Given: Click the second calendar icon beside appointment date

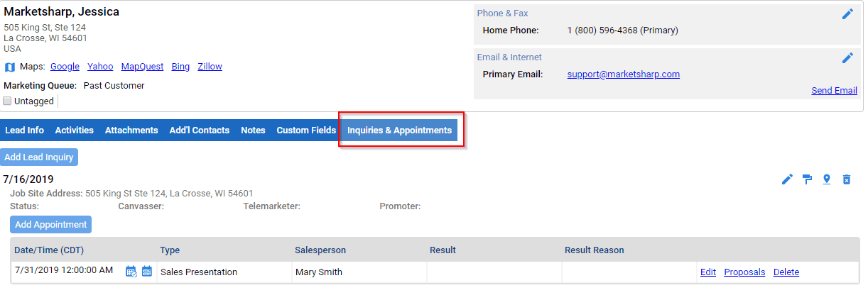Looking at the screenshot, I should click(x=147, y=272).
